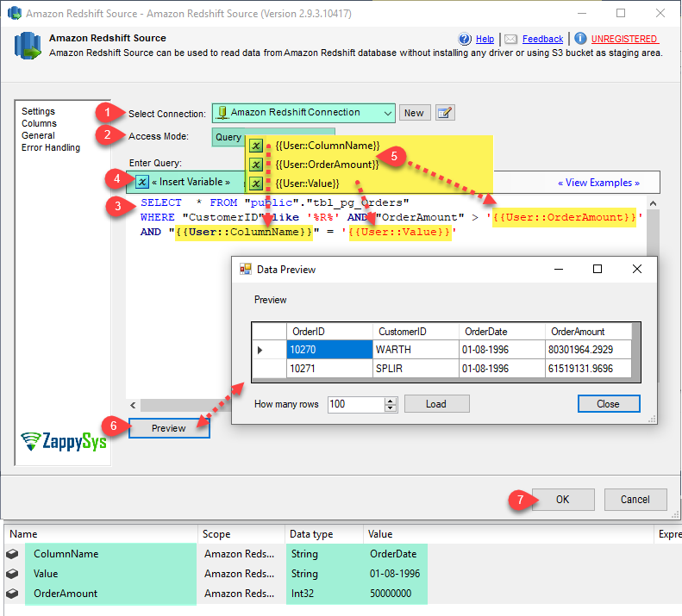Click the variable icon beside {{User::OrderAmount}}

[x=256, y=165]
